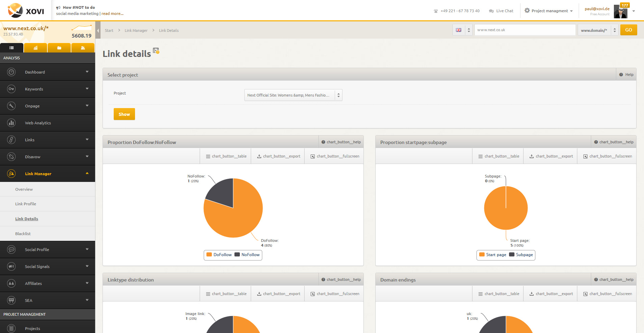Screen dimensions: 644x333
Task: Select the users sidebar tab icon
Action: tap(83, 48)
